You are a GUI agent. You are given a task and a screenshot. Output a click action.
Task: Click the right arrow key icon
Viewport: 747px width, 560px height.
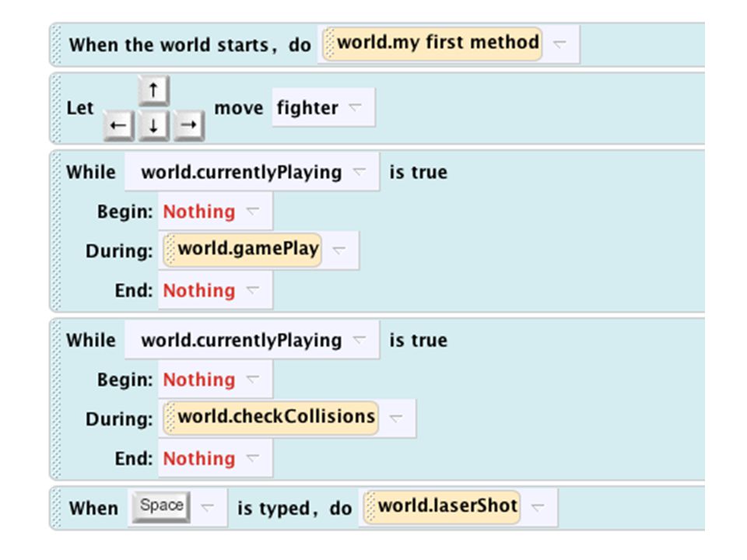[x=188, y=126]
